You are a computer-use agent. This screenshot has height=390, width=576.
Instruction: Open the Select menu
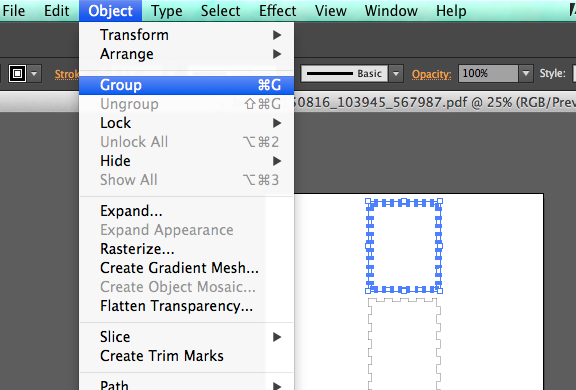click(220, 11)
